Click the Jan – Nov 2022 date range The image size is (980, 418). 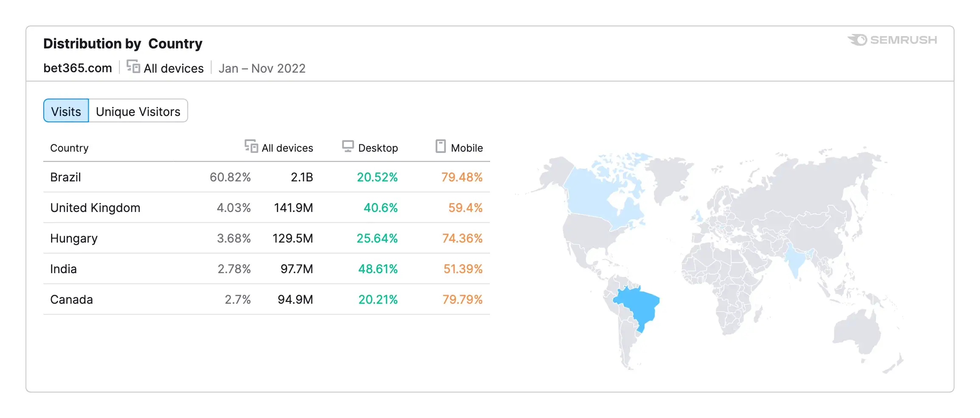pyautogui.click(x=262, y=68)
